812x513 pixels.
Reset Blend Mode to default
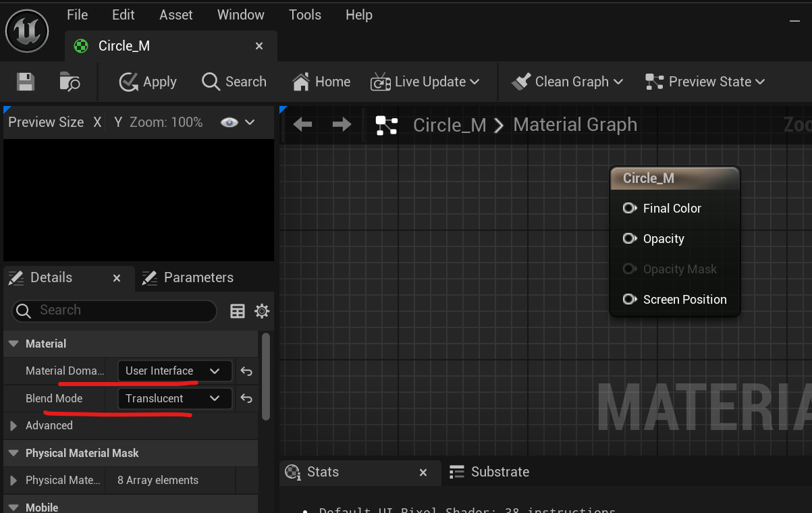pos(246,398)
